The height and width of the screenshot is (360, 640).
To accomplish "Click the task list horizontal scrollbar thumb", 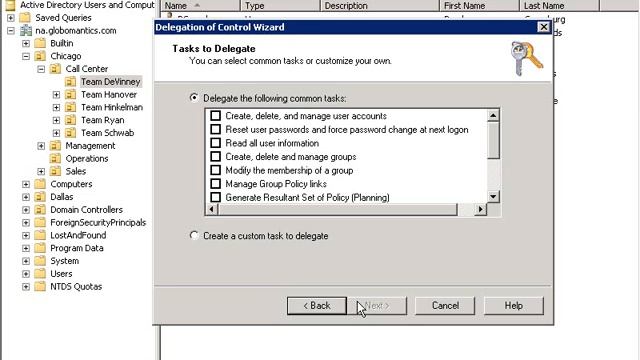I will click(x=338, y=209).
